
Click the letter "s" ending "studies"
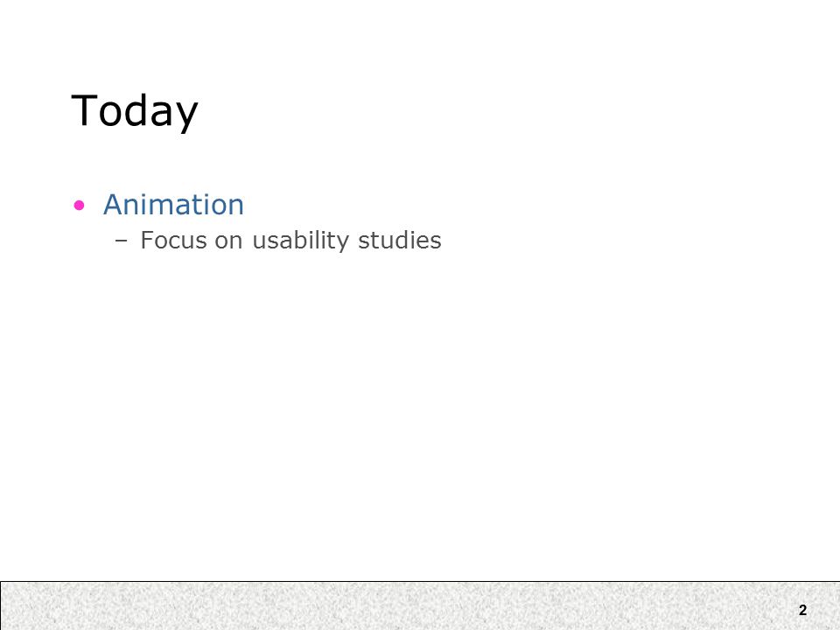[x=437, y=242]
